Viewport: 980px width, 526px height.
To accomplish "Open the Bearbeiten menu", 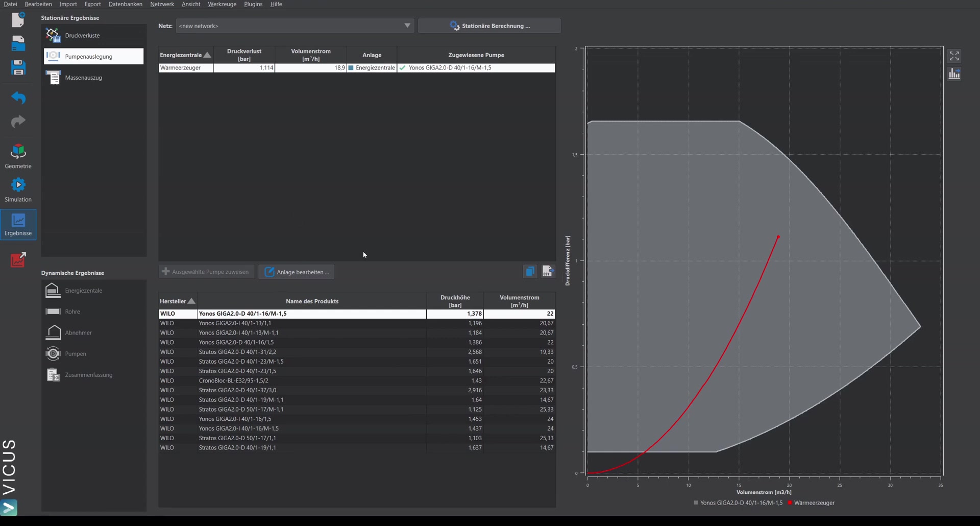I will pos(38,4).
